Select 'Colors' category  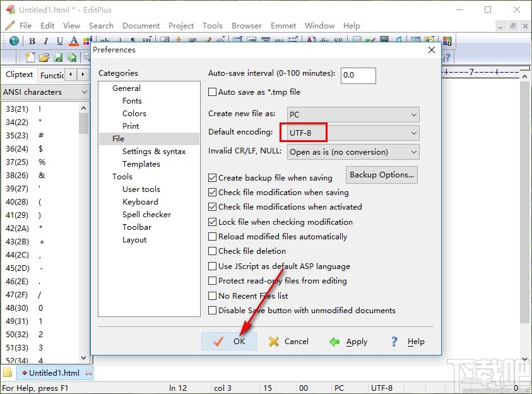click(x=134, y=114)
